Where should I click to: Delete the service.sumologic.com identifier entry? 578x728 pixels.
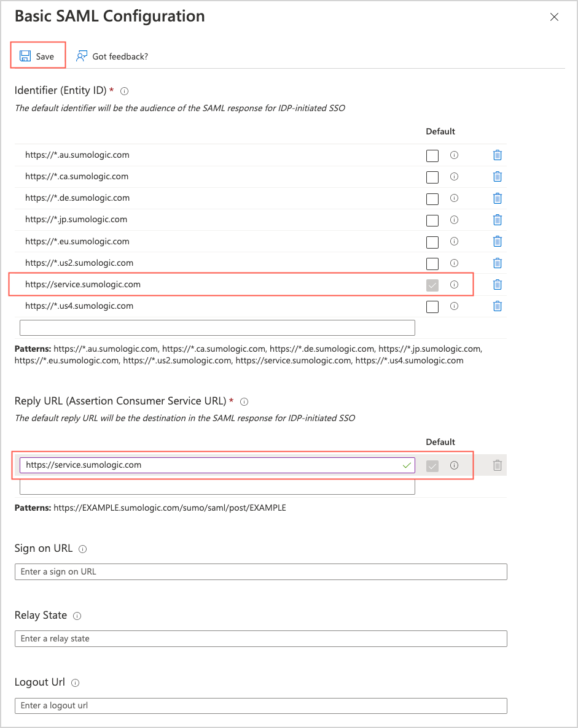point(498,285)
